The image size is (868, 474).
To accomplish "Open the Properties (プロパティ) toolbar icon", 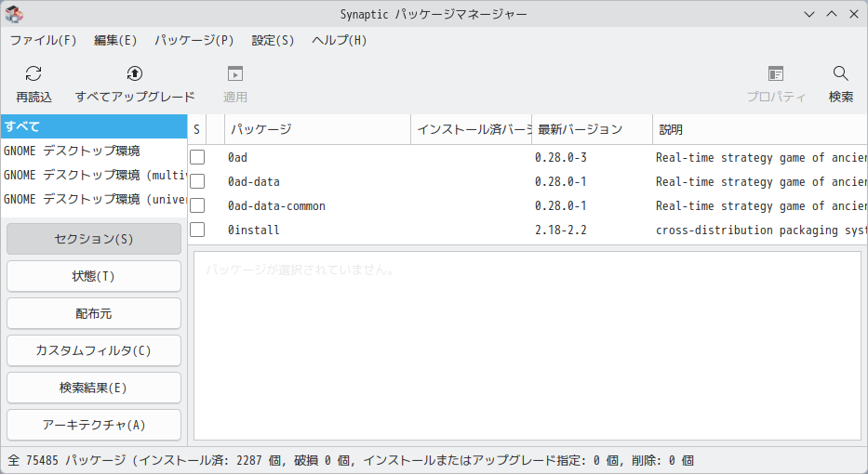I will point(776,74).
